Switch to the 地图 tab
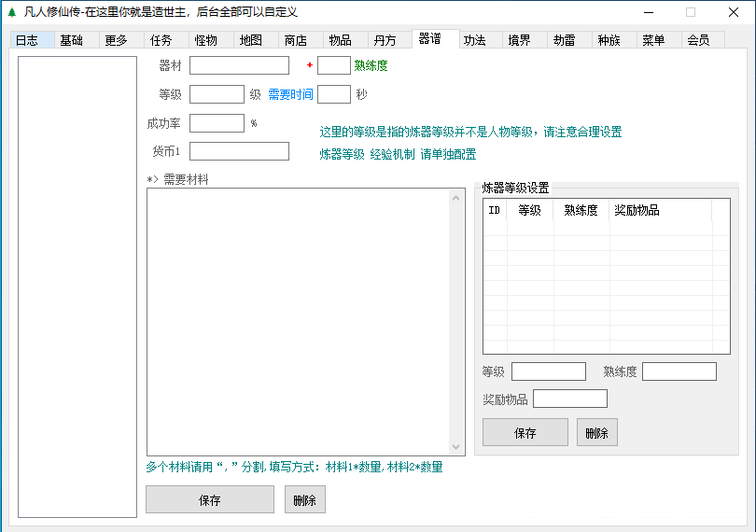 pyautogui.click(x=256, y=40)
